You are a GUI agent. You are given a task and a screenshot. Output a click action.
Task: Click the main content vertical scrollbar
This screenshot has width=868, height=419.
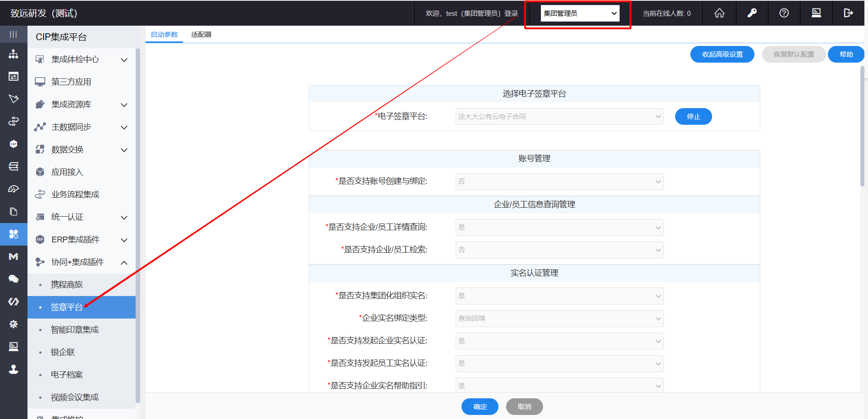tap(863, 126)
